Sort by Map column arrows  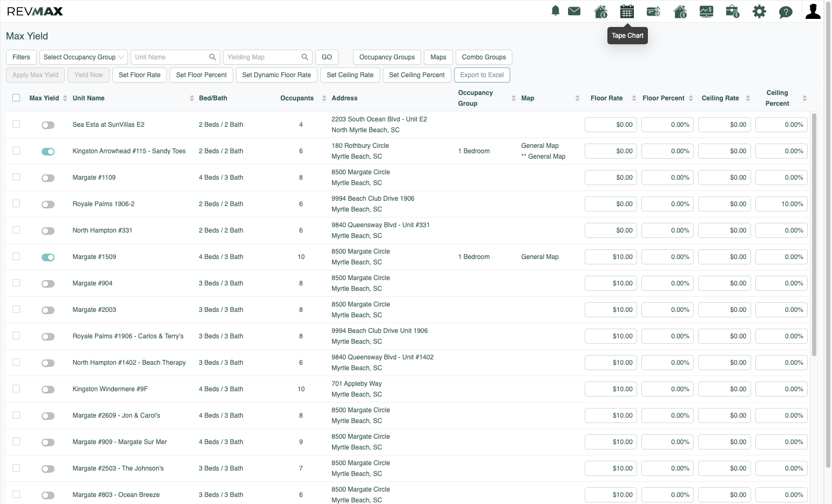[x=577, y=98]
